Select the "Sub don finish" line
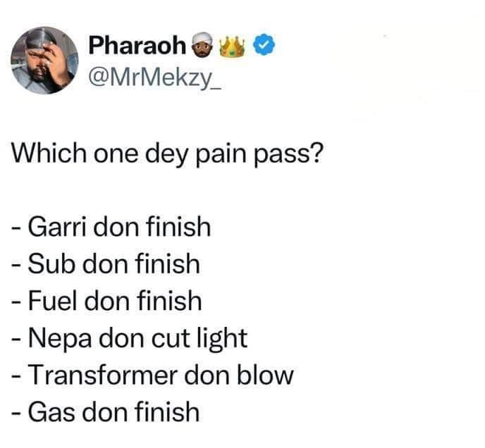Screen dimensions: 485x448 [x=106, y=263]
